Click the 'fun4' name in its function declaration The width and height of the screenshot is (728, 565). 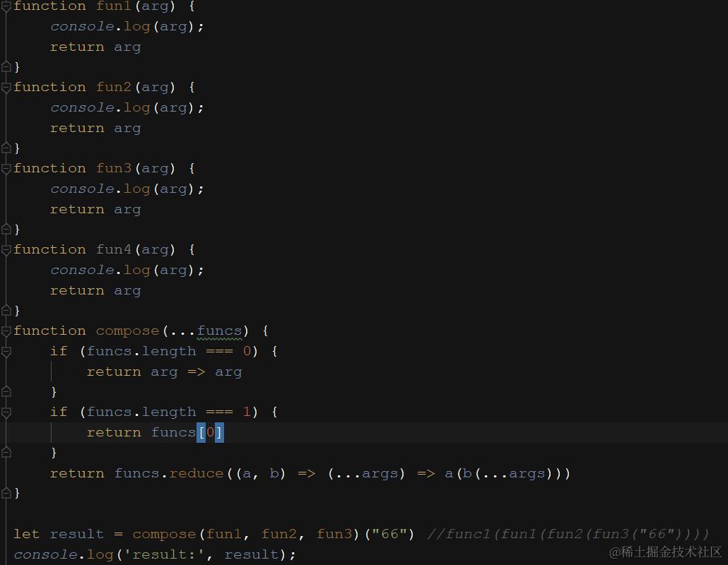click(x=114, y=249)
